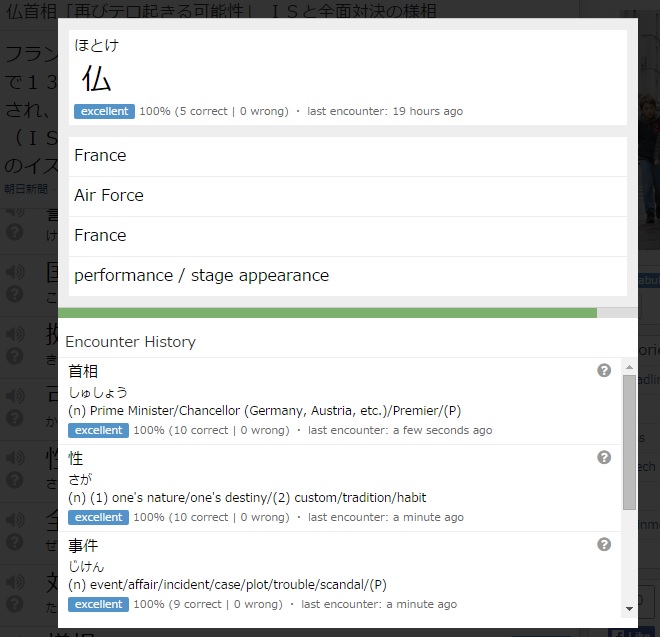Screen dimensions: 660x637
Task: Play audio for the 対 word row
Action: coord(15,581)
